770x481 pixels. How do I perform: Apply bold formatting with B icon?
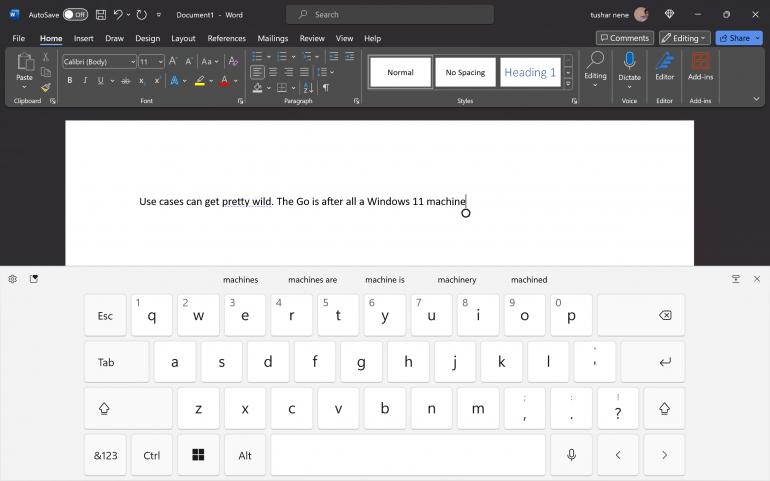point(68,80)
